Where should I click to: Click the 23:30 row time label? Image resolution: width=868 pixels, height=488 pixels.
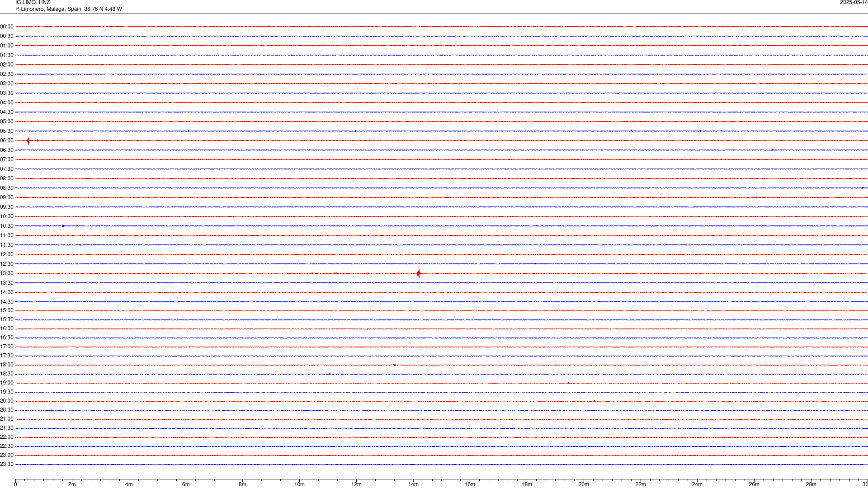pyautogui.click(x=7, y=464)
